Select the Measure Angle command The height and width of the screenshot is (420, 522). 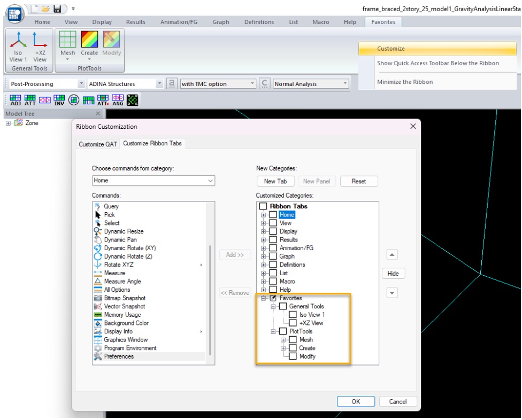click(122, 282)
